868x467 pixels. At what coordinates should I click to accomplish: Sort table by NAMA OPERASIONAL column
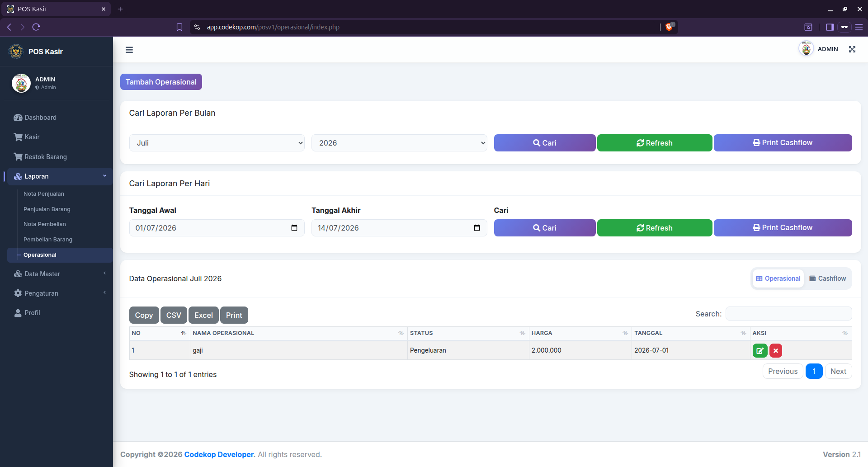(298, 333)
